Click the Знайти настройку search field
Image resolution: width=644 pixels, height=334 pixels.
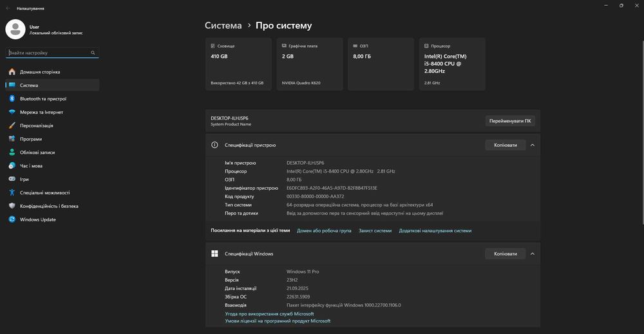tap(48, 53)
